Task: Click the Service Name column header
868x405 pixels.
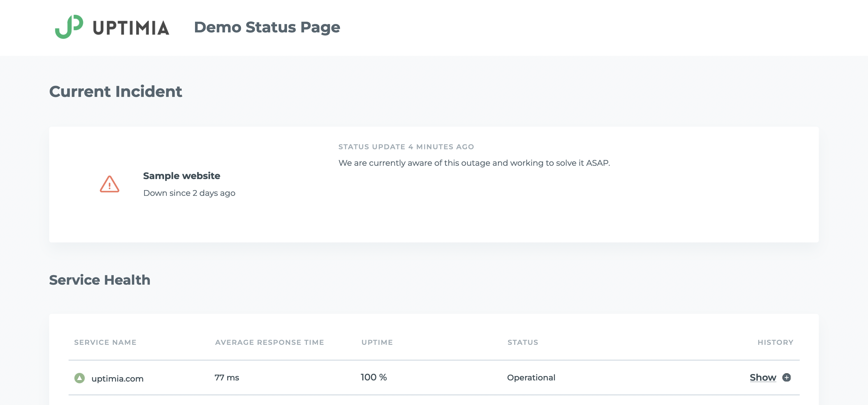Action: (x=105, y=342)
